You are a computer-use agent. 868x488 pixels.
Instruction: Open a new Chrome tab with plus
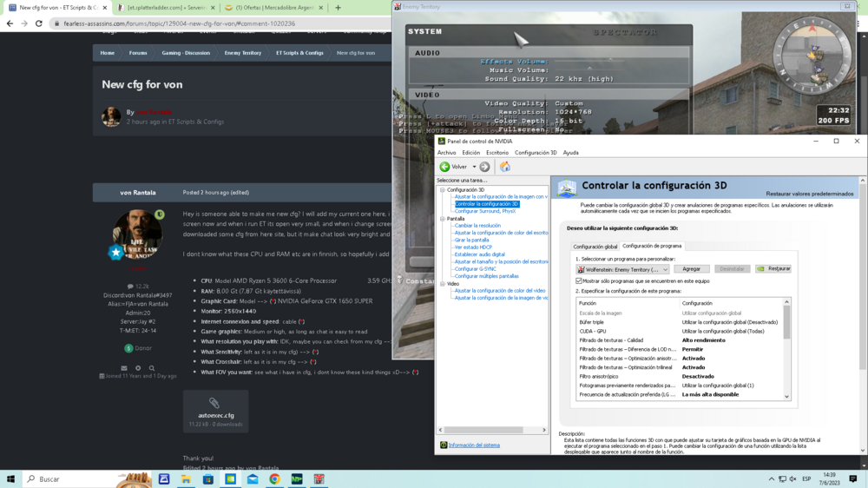[x=338, y=8]
